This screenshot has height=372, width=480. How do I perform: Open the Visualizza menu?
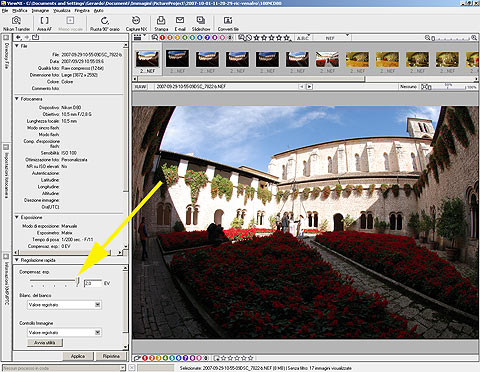[x=62, y=10]
